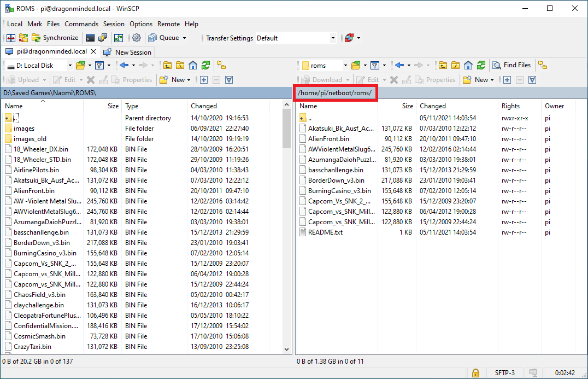The width and height of the screenshot is (588, 379).
Task: Select remote file BorderDown_v3.bin
Action: pos(336,180)
